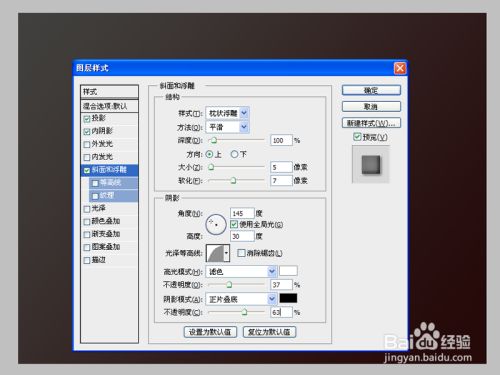Open the 光泽等高线 contour picker arrow
500x375 pixels.
pos(226,253)
